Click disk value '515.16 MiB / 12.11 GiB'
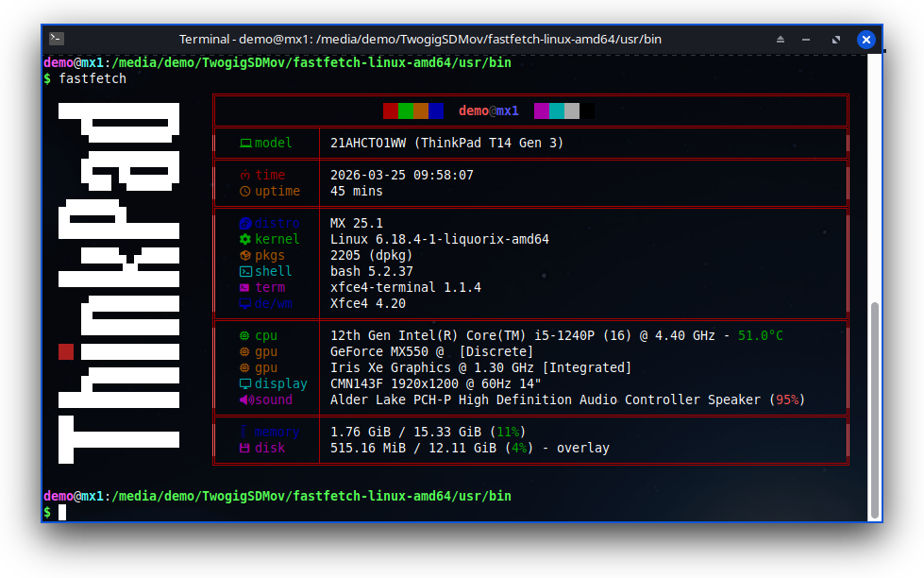This screenshot has height=578, width=924. tap(413, 449)
